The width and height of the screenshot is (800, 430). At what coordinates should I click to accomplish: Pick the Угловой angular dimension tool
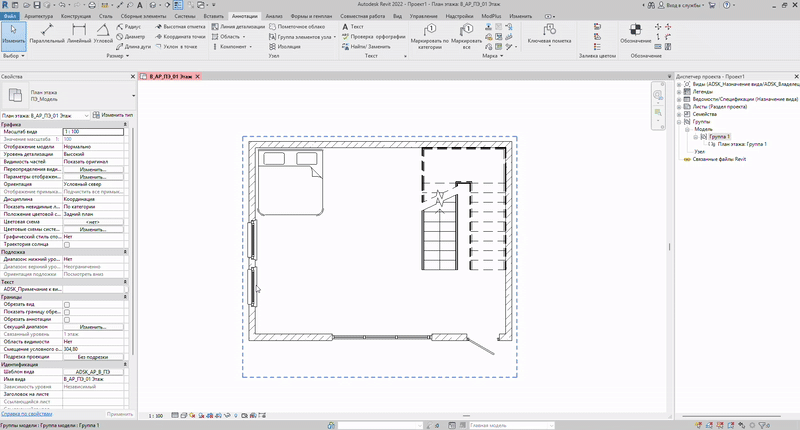[103, 35]
